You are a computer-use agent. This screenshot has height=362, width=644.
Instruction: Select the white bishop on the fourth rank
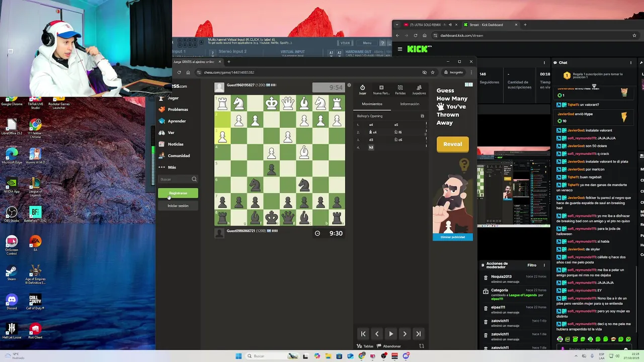click(304, 152)
